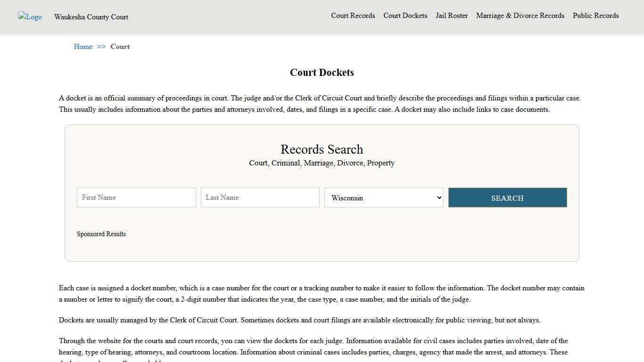Screen dimensions: 644x362
Task: Select the Court, Criminal, Marriage subtitle text
Action: point(322,163)
